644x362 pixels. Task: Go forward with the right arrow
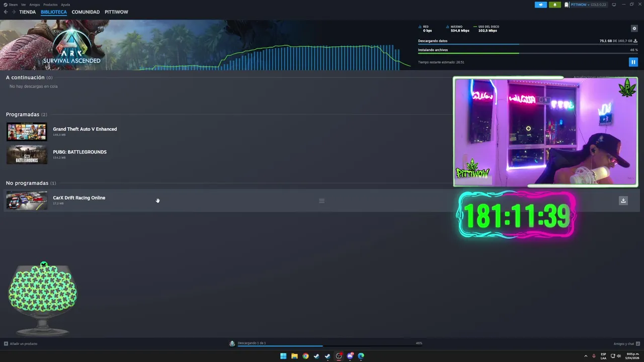pyautogui.click(x=14, y=12)
